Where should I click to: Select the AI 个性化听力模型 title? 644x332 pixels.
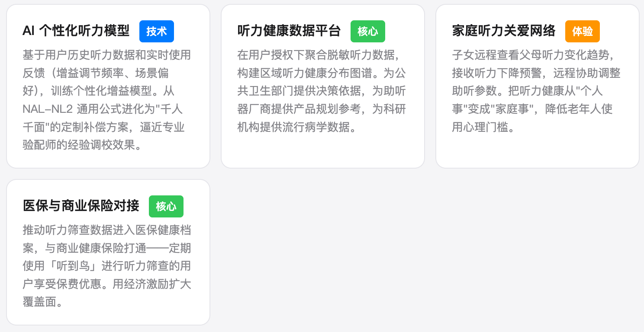point(76,31)
